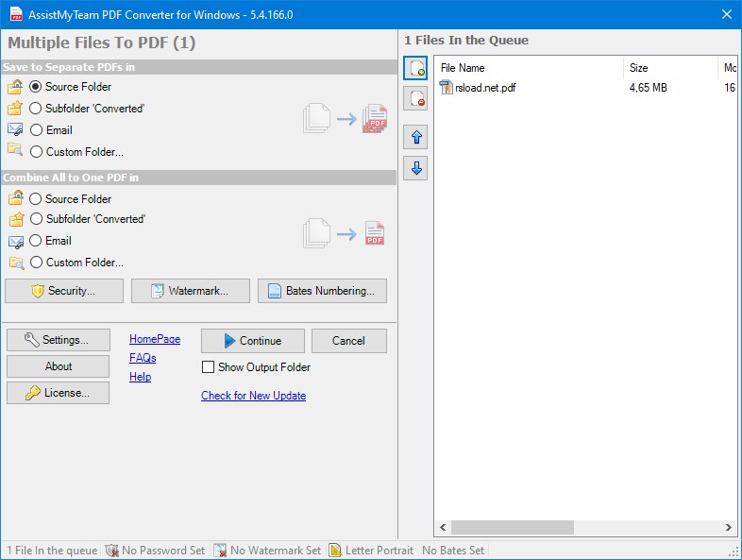Open the Check for New Update link
The image size is (742, 560).
point(253,396)
